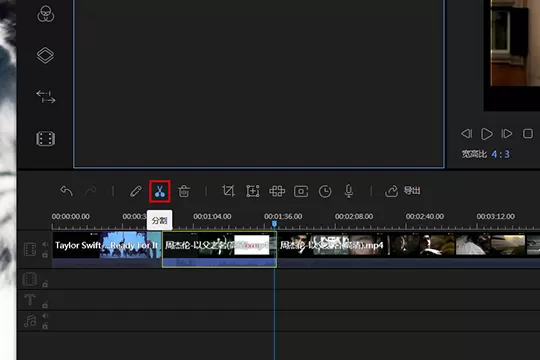The image size is (540, 360).
Task: Select the main video track film icon
Action: [x=30, y=249]
